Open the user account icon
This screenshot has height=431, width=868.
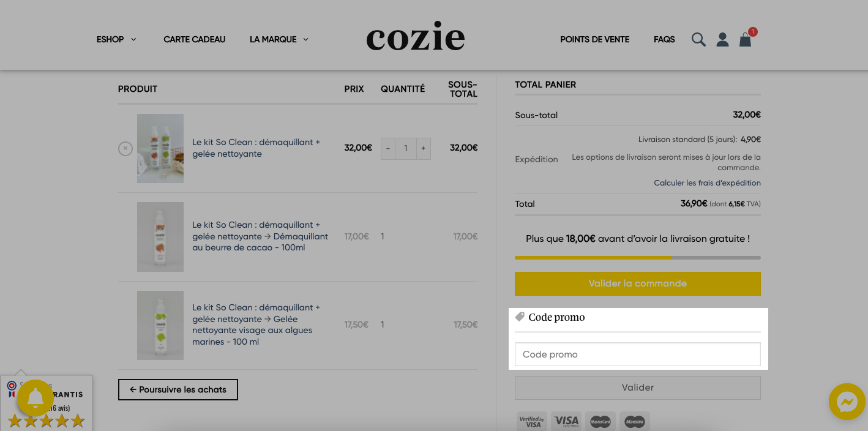722,40
